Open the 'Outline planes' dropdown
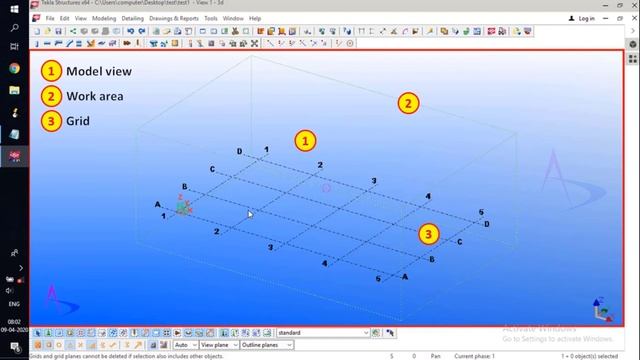This screenshot has width=640, height=360. point(267,345)
